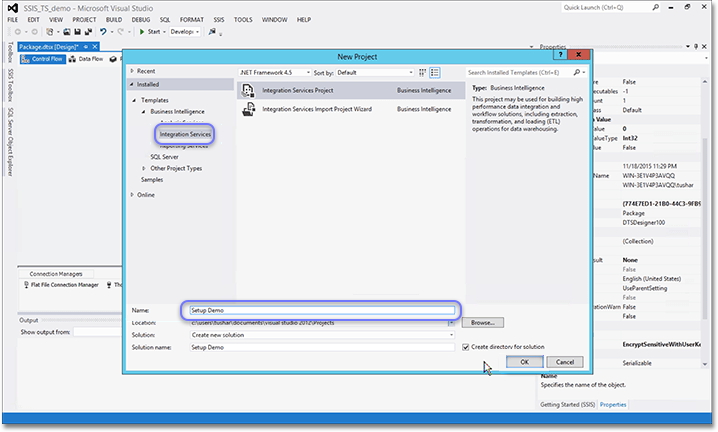Click the search magnifier in template search box

[577, 72]
